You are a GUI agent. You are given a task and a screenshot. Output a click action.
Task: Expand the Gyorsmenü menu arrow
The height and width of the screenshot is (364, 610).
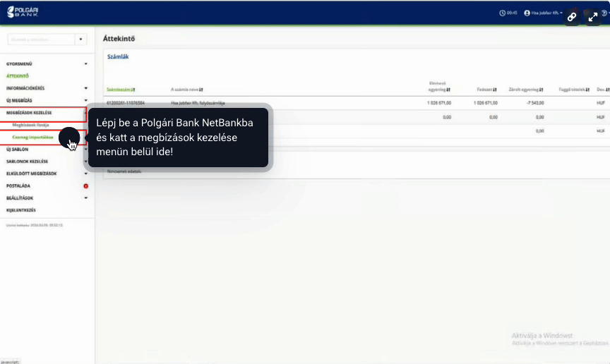point(85,63)
